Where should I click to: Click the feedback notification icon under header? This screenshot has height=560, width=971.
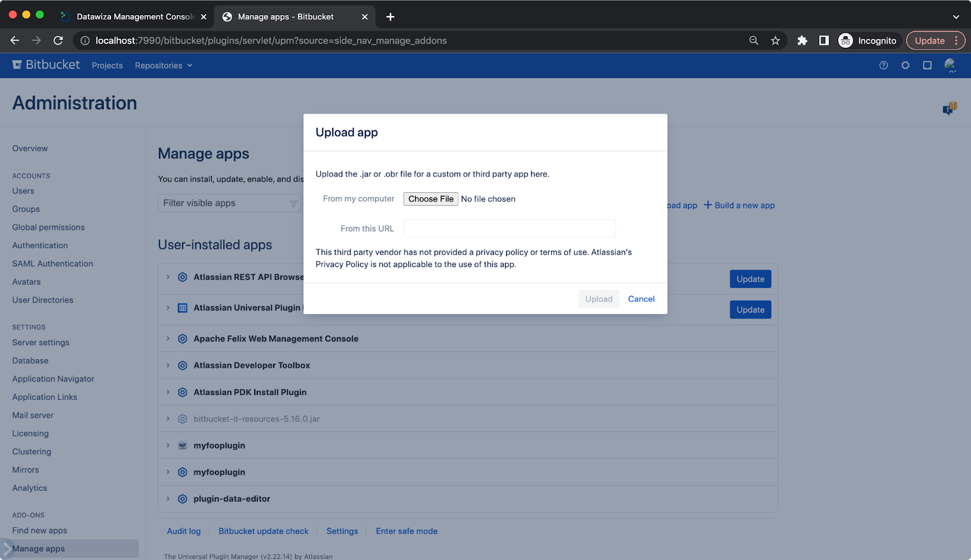coord(949,109)
